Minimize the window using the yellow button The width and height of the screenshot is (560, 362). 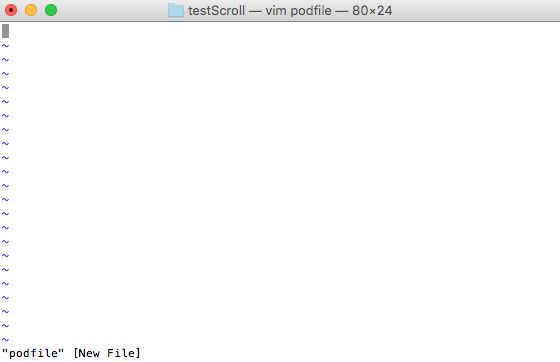coord(31,10)
